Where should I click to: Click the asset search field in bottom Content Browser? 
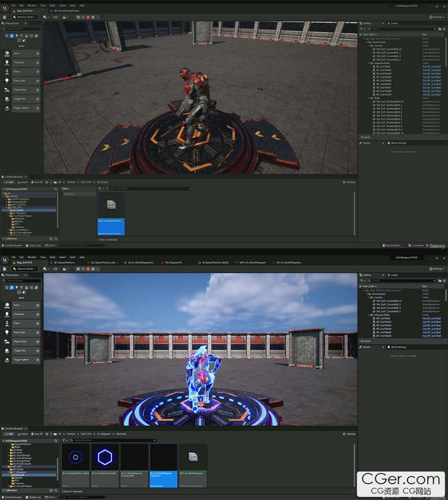tap(114, 440)
